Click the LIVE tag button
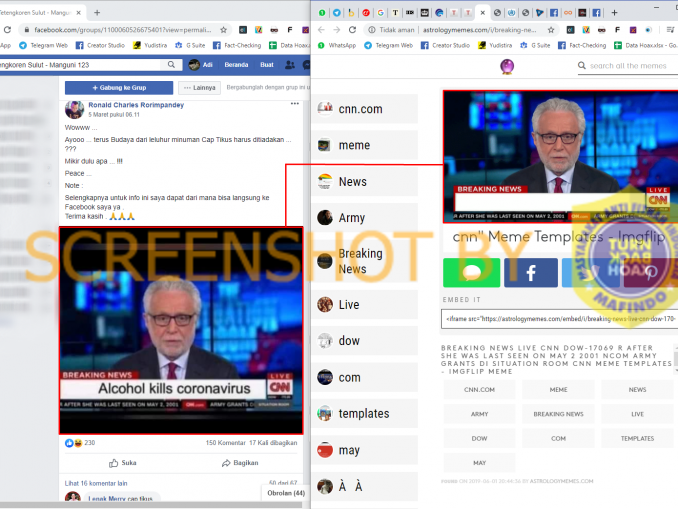678x509 pixels. (x=637, y=414)
